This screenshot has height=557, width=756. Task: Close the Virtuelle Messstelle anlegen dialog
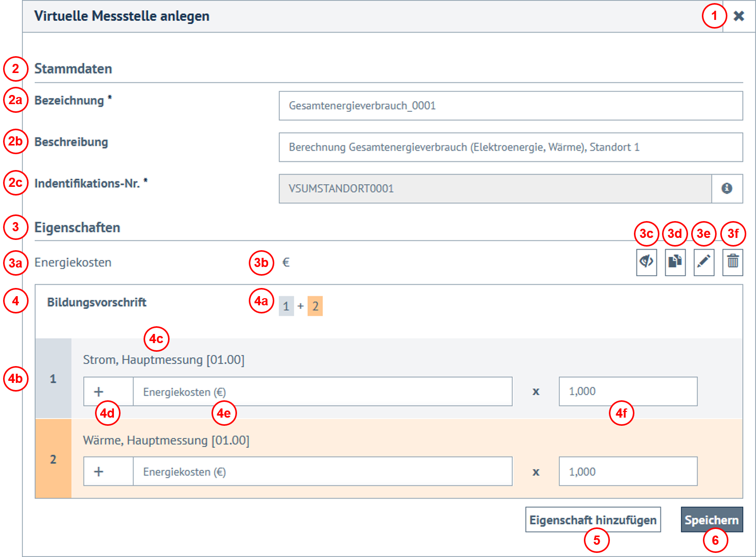point(739,16)
